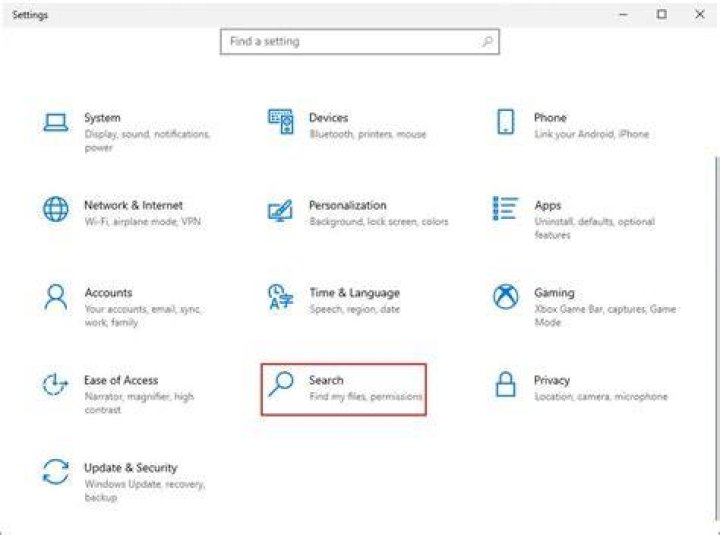This screenshot has width=720, height=535.
Task: Close the Settings window
Action: (x=700, y=15)
